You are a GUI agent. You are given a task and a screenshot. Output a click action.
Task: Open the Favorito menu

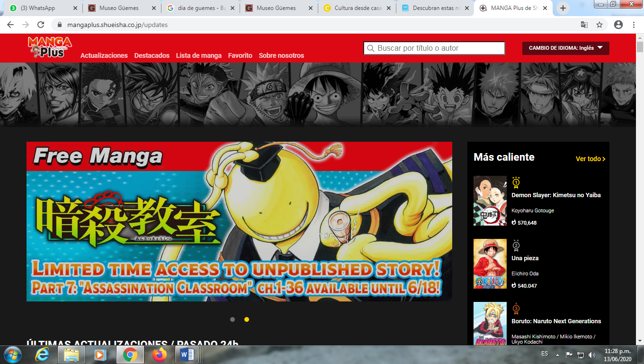point(240,55)
